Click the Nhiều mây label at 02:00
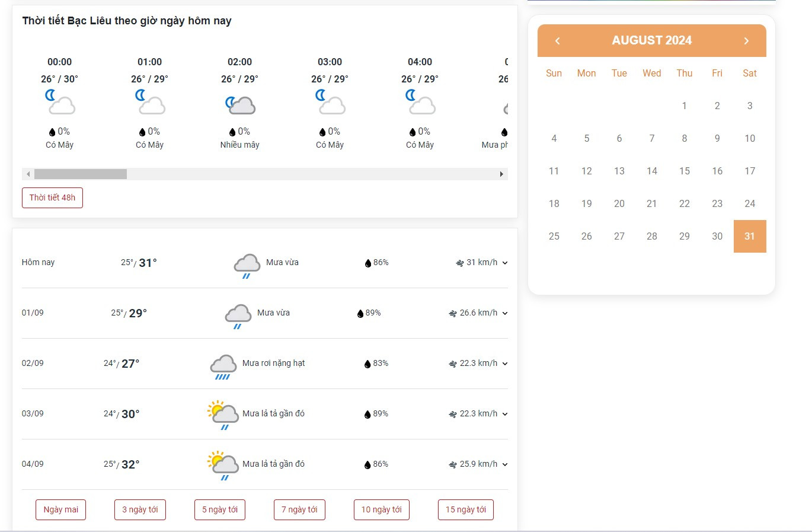Image resolution: width=812 pixels, height=532 pixels. pyautogui.click(x=240, y=145)
